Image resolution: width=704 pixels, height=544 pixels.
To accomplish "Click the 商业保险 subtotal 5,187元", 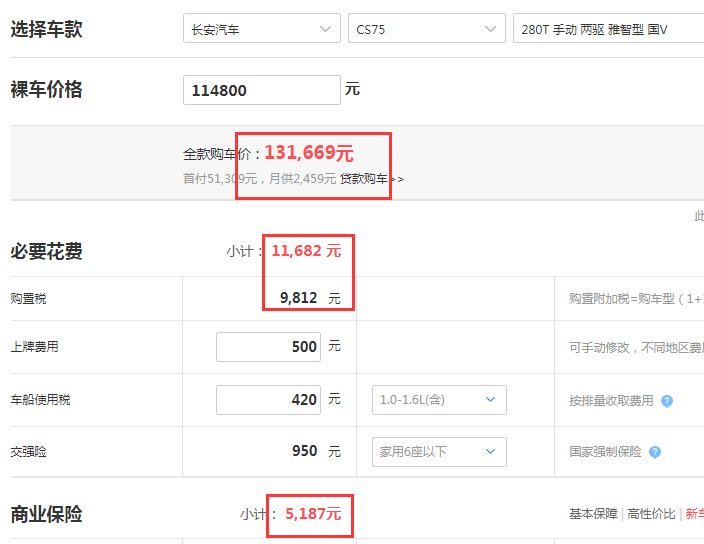I will tap(313, 514).
